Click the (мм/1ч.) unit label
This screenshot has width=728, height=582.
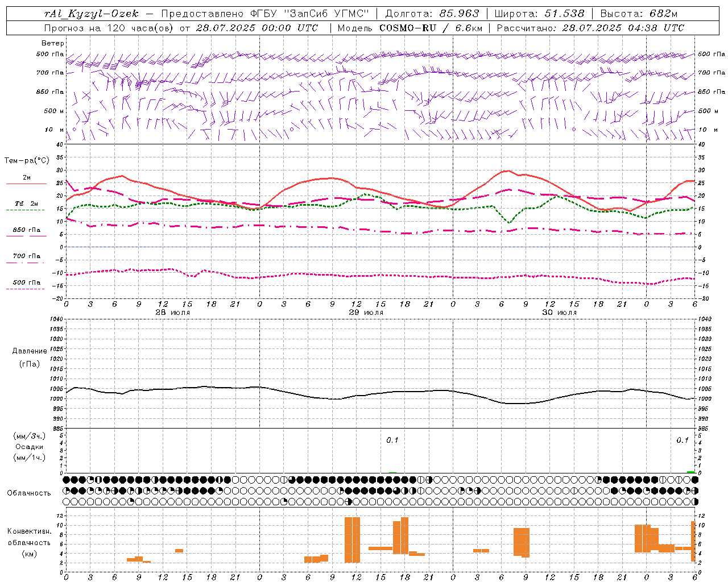pyautogui.click(x=30, y=458)
